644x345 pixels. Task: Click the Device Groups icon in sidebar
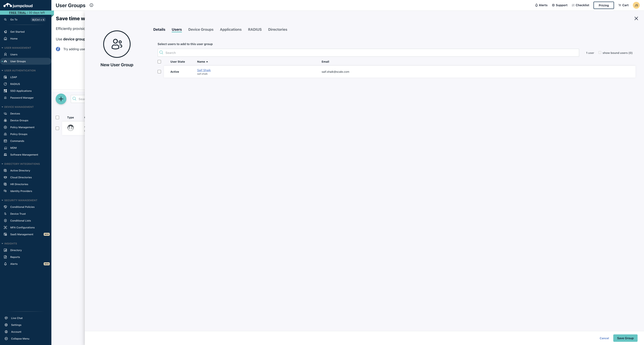point(5,120)
